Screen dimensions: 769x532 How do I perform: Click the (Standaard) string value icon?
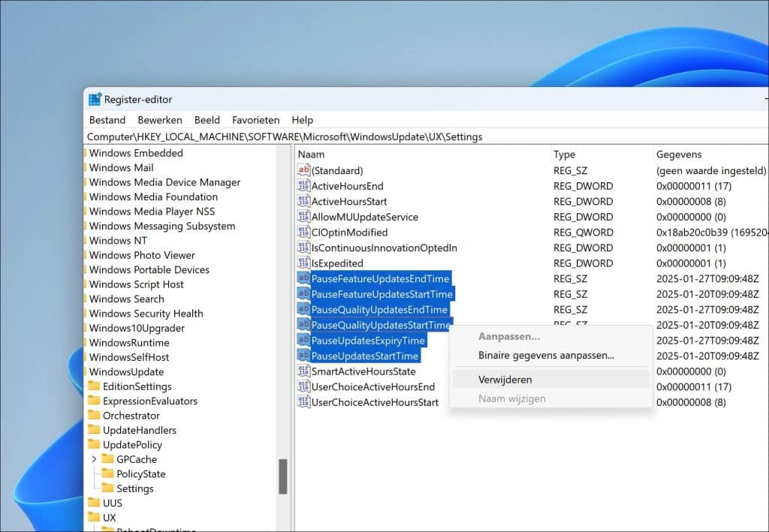303,170
